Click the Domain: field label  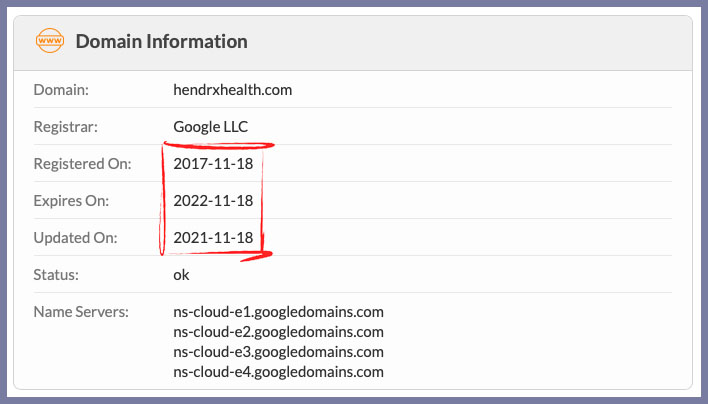[x=61, y=90]
